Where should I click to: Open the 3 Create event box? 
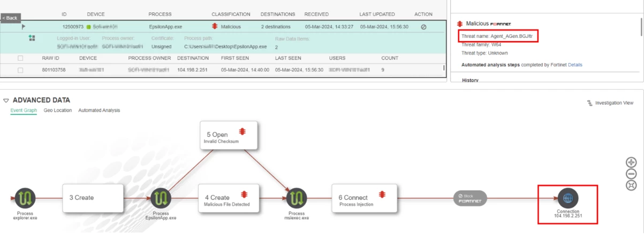point(93,198)
